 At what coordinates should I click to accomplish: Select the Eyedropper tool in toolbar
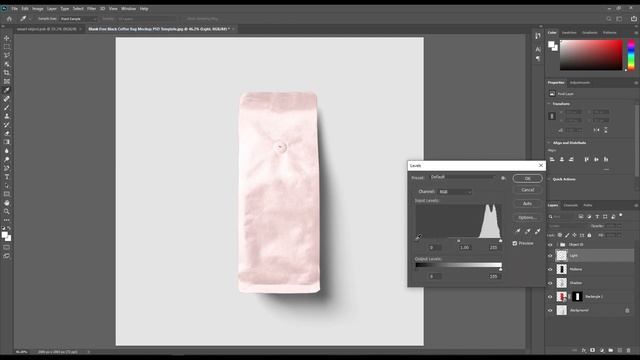(x=7, y=90)
